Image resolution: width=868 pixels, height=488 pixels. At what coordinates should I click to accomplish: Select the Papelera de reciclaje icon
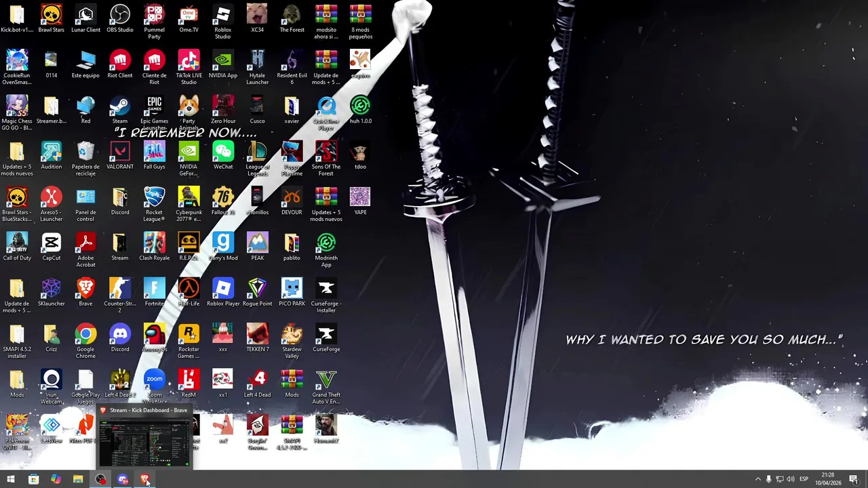pyautogui.click(x=85, y=158)
